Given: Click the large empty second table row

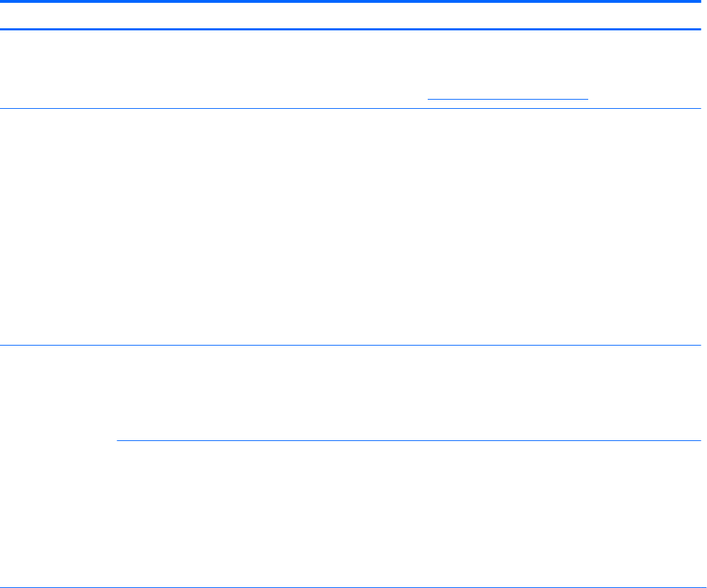Looking at the screenshot, I should point(353,226).
